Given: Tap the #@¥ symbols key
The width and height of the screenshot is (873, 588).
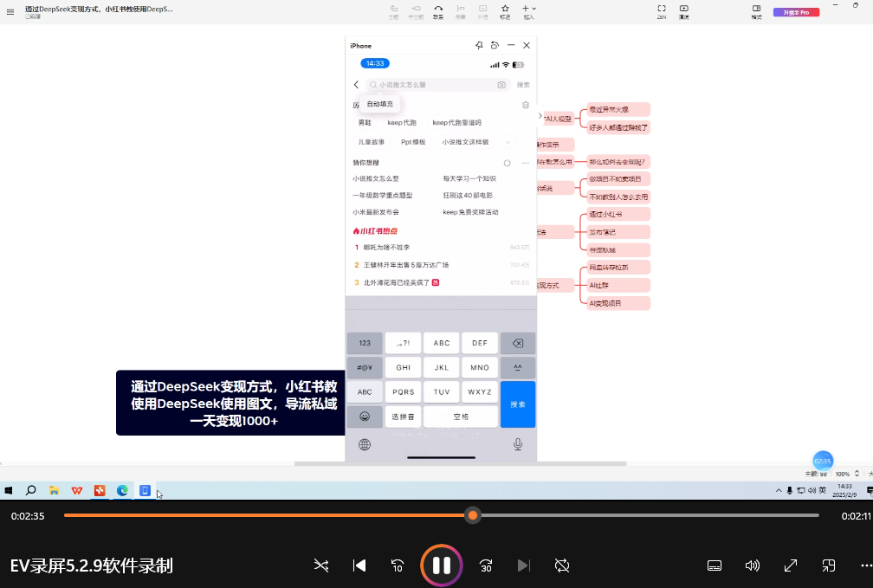Looking at the screenshot, I should tap(365, 367).
